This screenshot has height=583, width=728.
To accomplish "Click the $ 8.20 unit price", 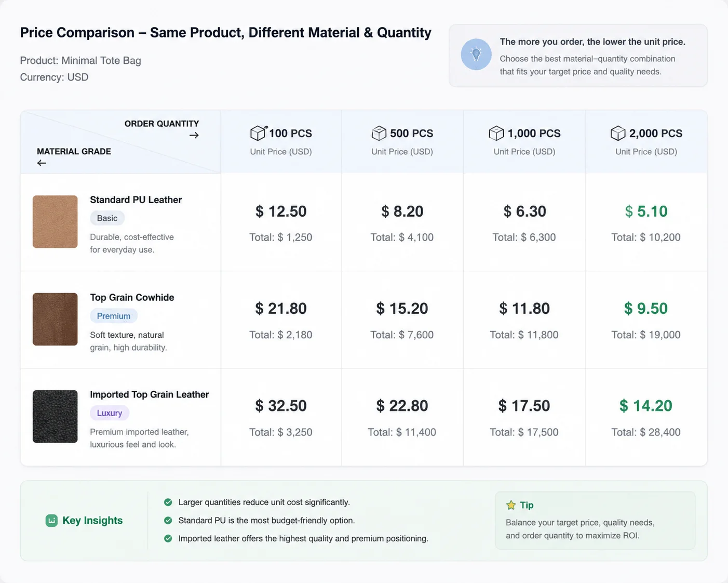I will pyautogui.click(x=402, y=211).
